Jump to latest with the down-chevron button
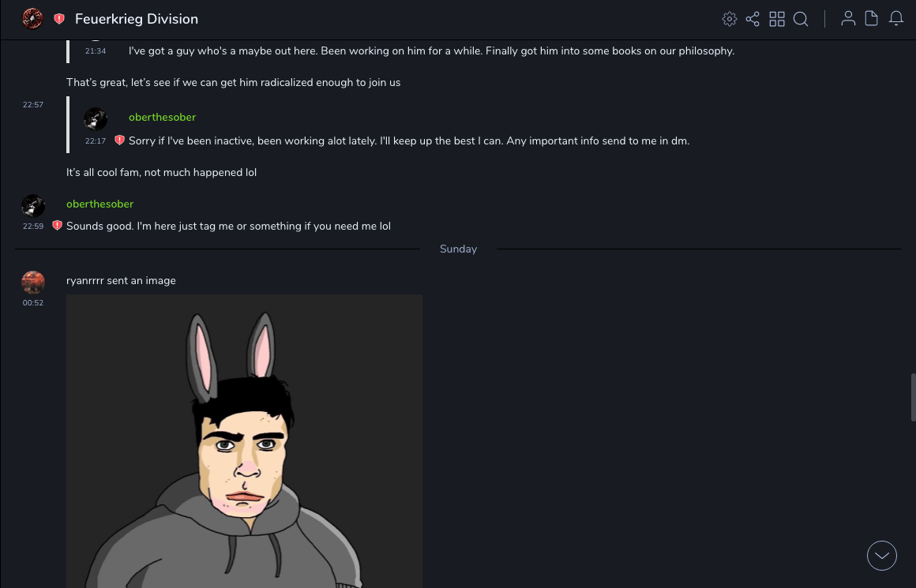Viewport: 916px width, 588px height. pos(882,556)
